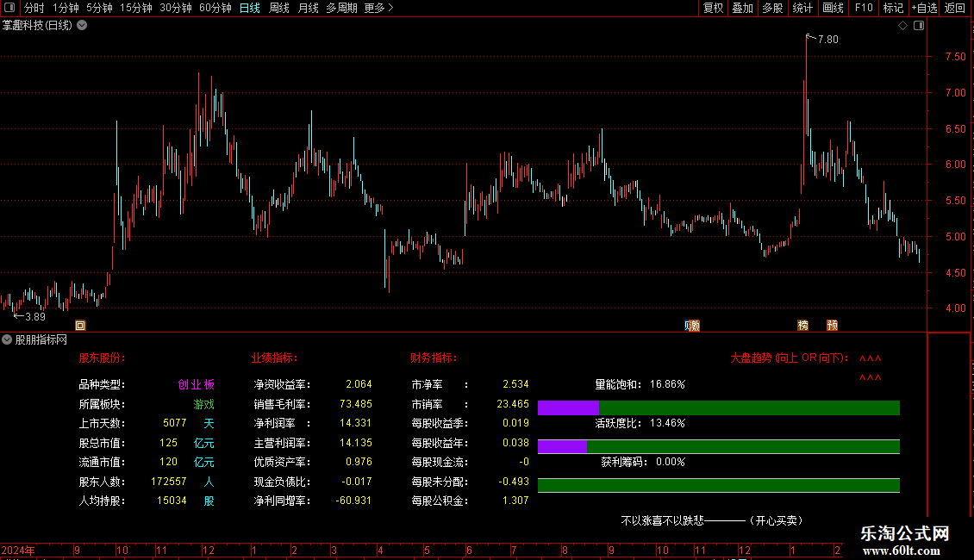Viewport: 974px width, 560px height.
Task: Click the 返回 back button
Action: coord(955,8)
